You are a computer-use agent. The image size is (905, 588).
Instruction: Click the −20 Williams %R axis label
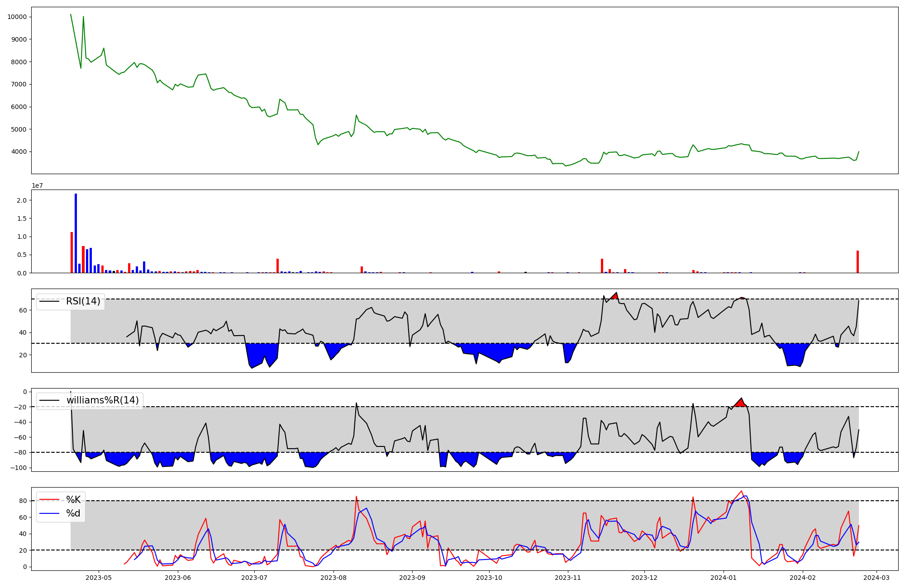click(20, 407)
